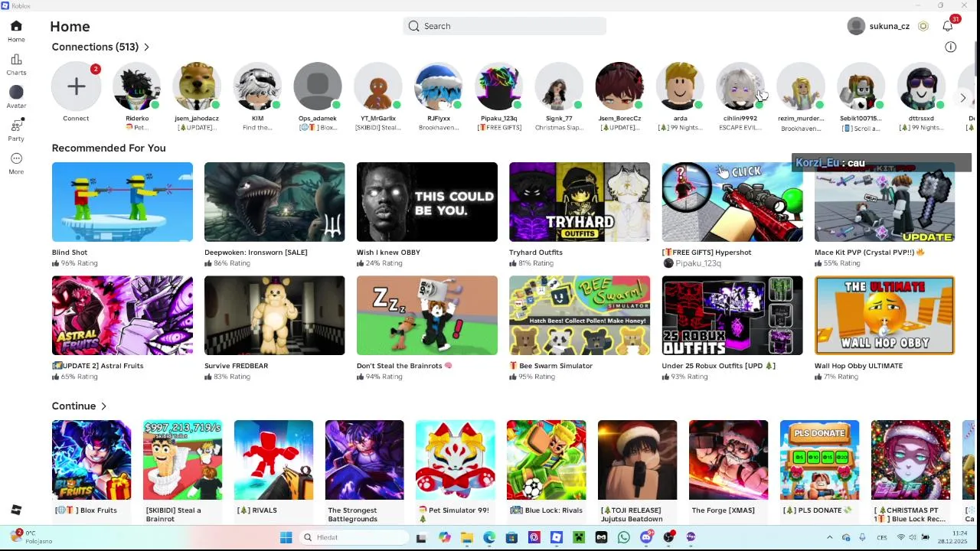Open rezim_murder's connection avatar

pos(801,86)
